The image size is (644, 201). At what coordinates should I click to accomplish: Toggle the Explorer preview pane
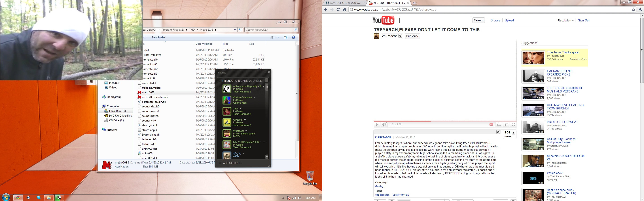[x=286, y=37]
